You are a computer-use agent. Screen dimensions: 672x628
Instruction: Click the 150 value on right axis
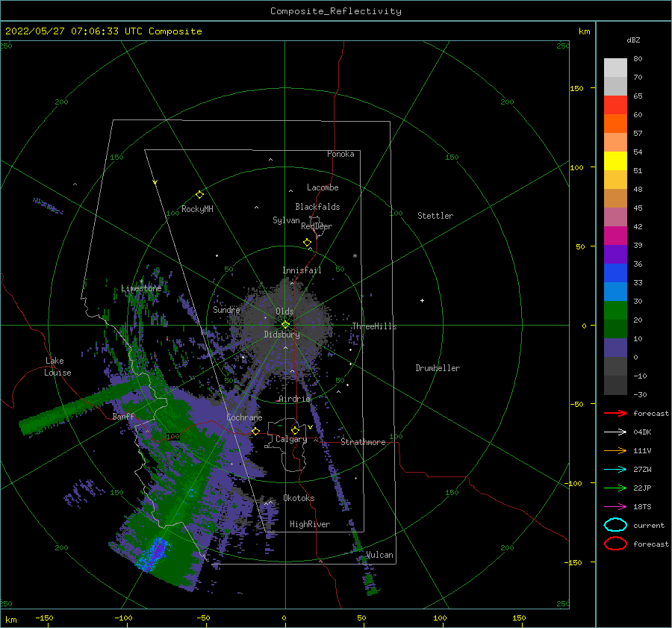(x=576, y=88)
